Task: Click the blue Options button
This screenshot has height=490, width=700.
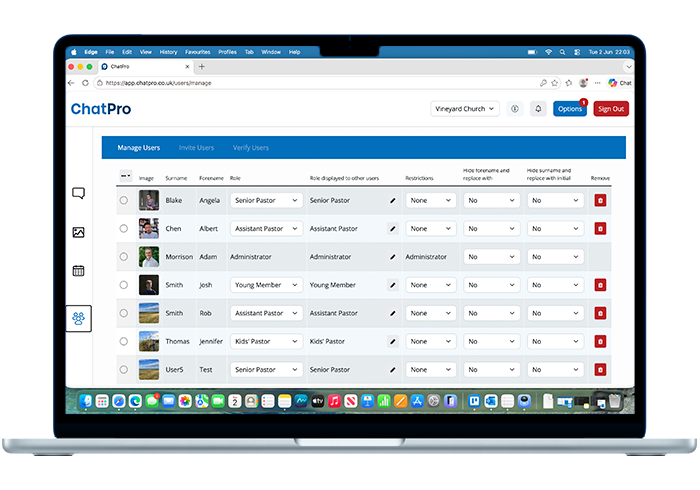Action: (570, 108)
